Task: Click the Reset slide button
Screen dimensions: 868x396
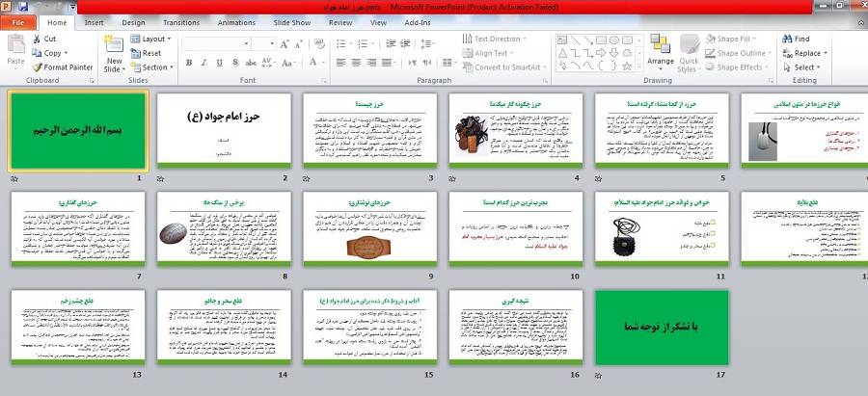Action: (147, 53)
